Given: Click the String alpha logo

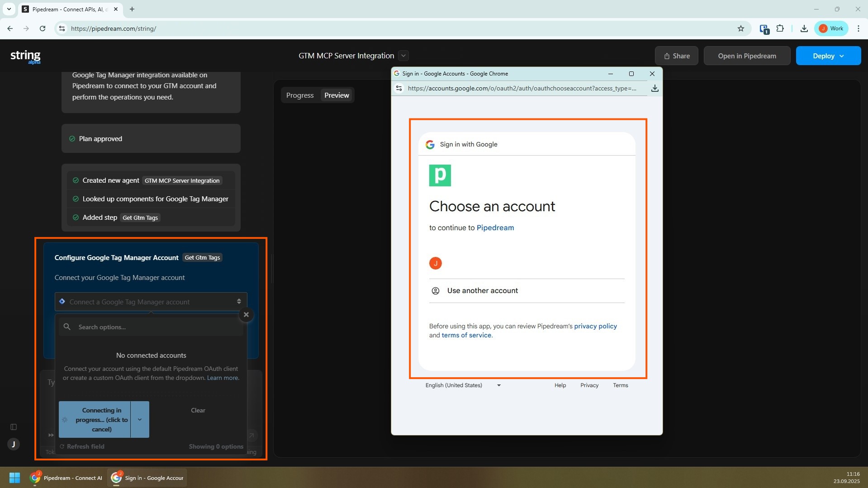Looking at the screenshot, I should (x=25, y=56).
